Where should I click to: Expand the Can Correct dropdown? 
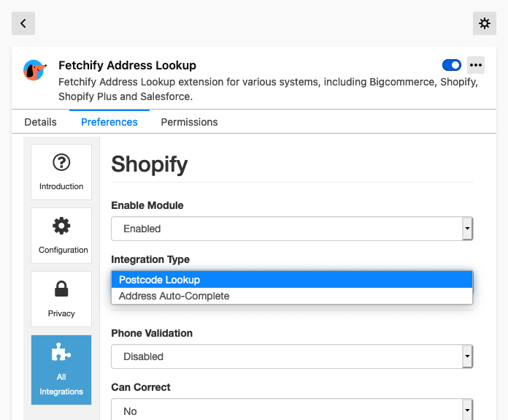pos(292,411)
